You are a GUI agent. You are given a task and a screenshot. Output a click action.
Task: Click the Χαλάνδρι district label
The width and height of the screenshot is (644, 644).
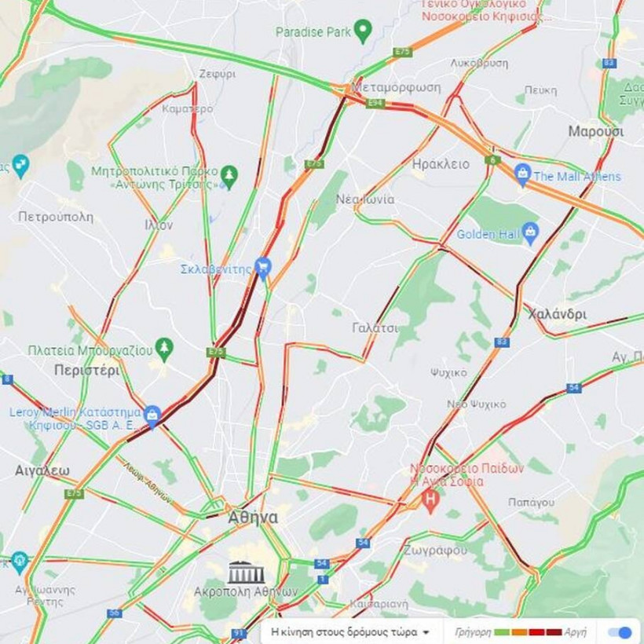(x=557, y=314)
